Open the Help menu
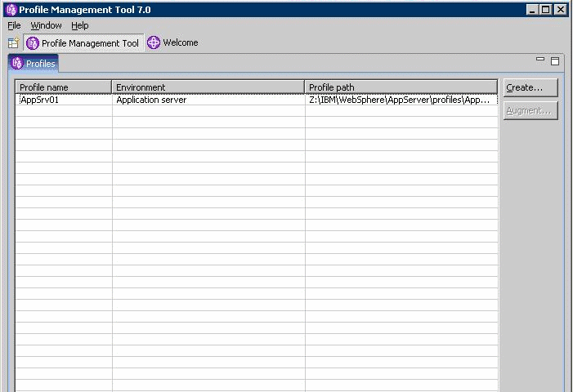 tap(79, 25)
